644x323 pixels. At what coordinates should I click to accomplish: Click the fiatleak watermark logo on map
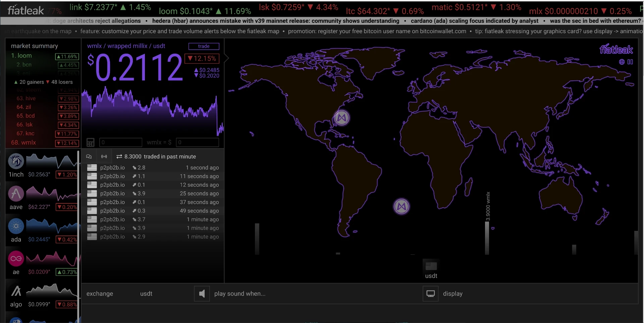(x=616, y=50)
